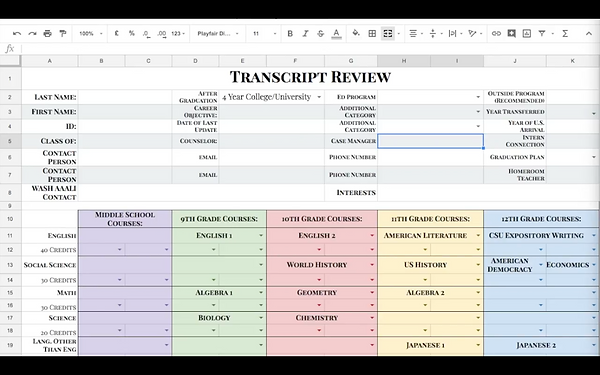Click the Middle School Courses header

click(x=125, y=219)
